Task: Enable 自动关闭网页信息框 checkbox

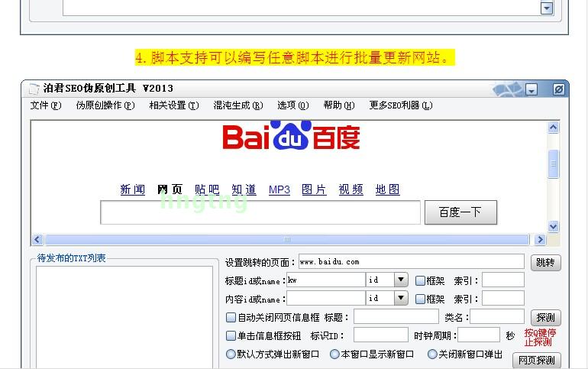Action: tap(231, 318)
